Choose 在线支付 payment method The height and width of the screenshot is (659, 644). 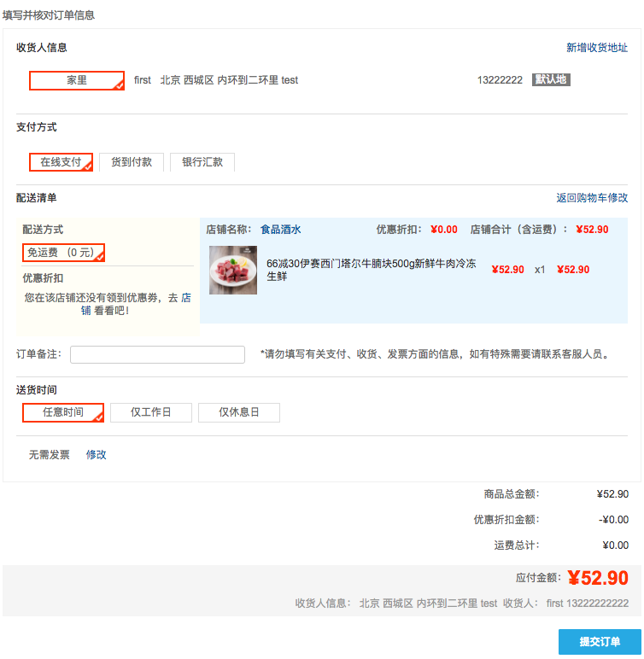tap(61, 162)
